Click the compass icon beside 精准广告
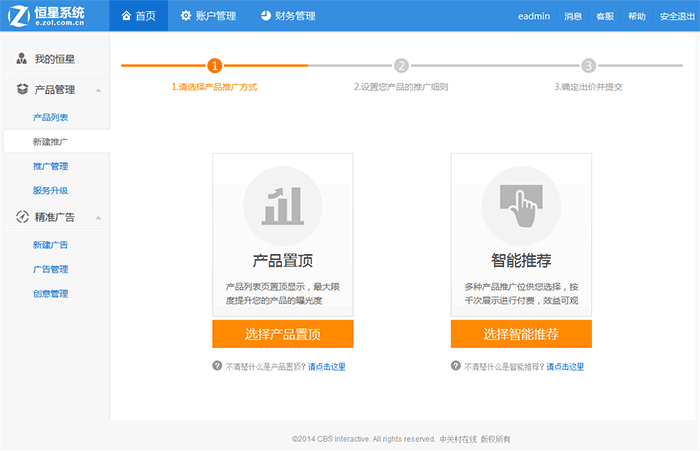 point(22,217)
